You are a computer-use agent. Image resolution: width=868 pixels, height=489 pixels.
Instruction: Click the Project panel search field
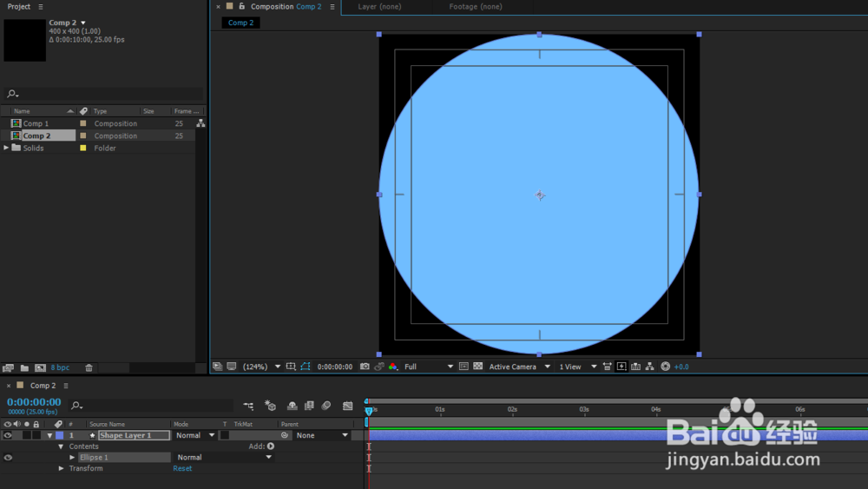click(103, 94)
